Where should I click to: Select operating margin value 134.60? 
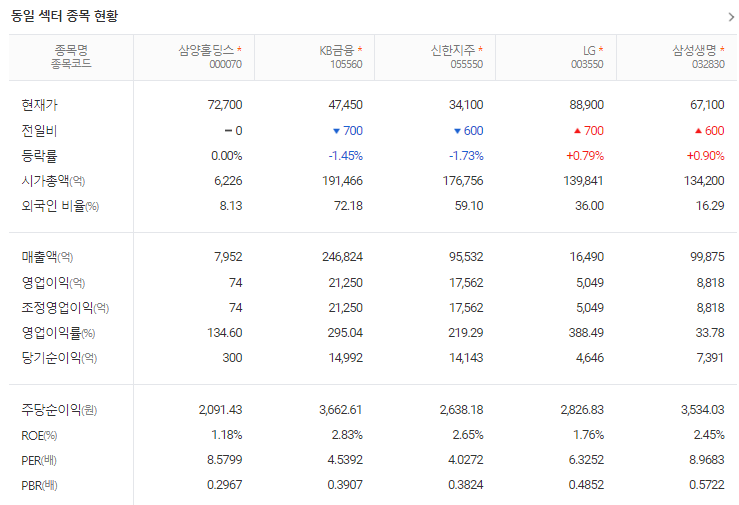pyautogui.click(x=225, y=333)
